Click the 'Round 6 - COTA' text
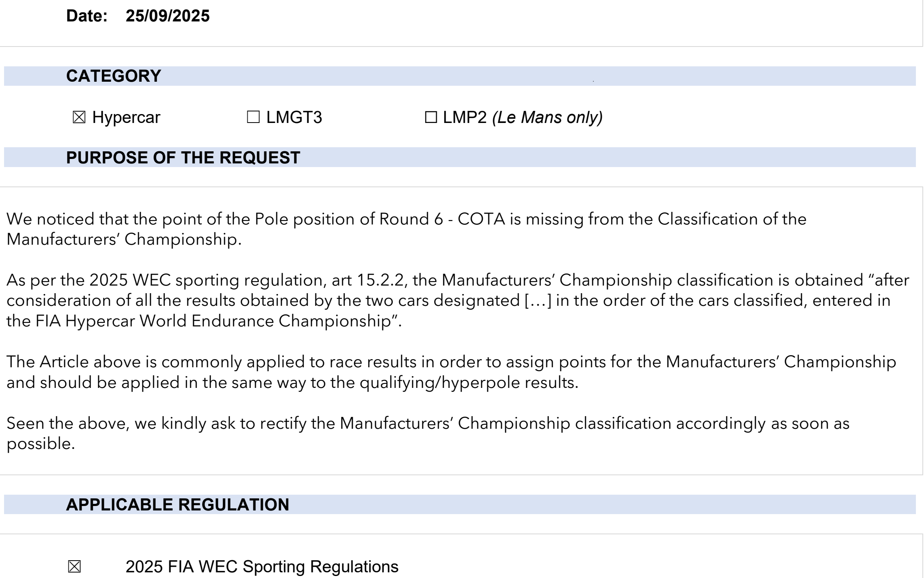 442,219
